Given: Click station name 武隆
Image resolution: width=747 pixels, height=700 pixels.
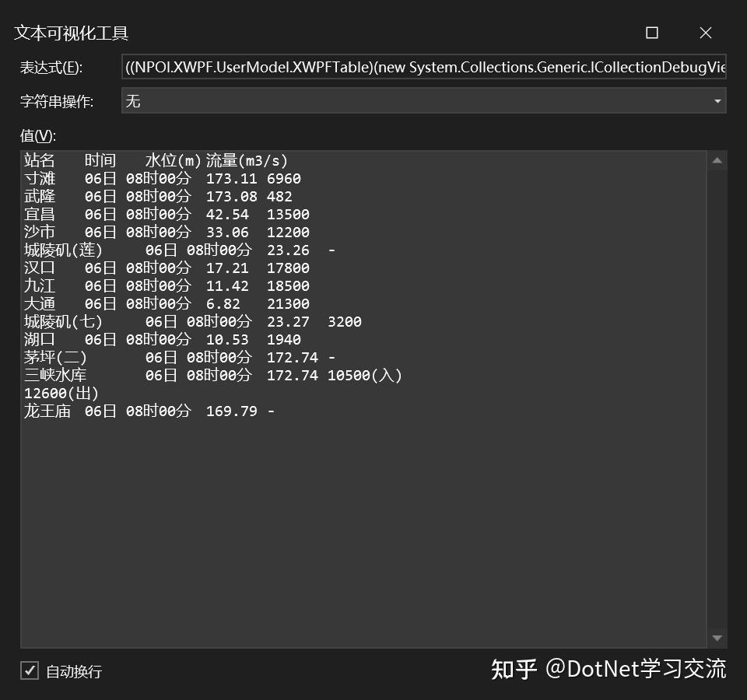Looking at the screenshot, I should [x=40, y=196].
